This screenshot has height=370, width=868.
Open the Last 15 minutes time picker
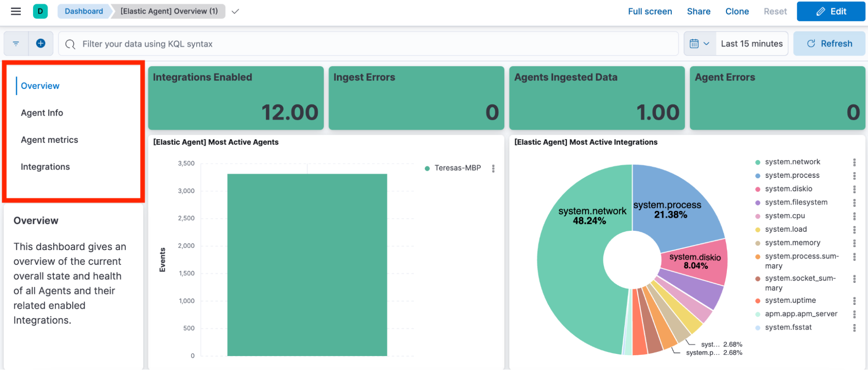(752, 43)
